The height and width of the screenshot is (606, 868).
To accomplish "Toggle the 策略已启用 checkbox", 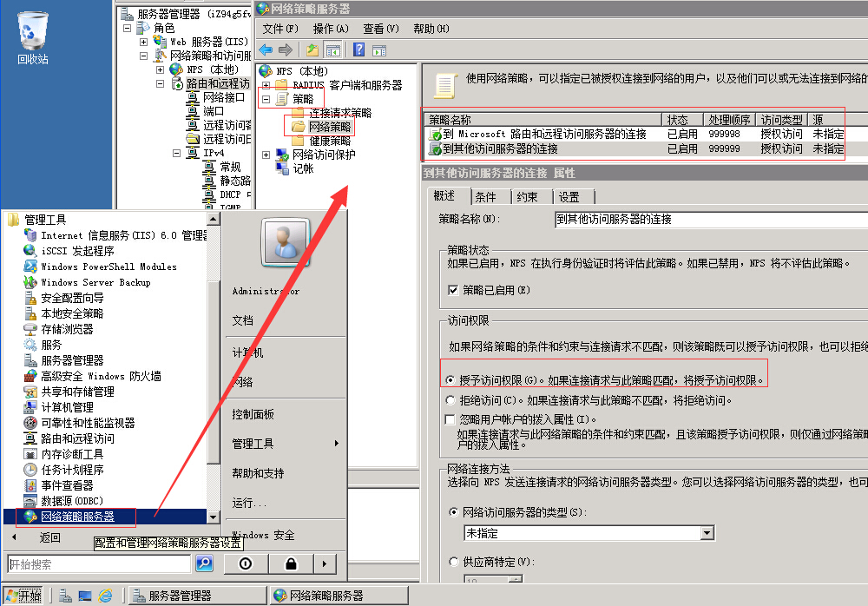I will [x=453, y=290].
